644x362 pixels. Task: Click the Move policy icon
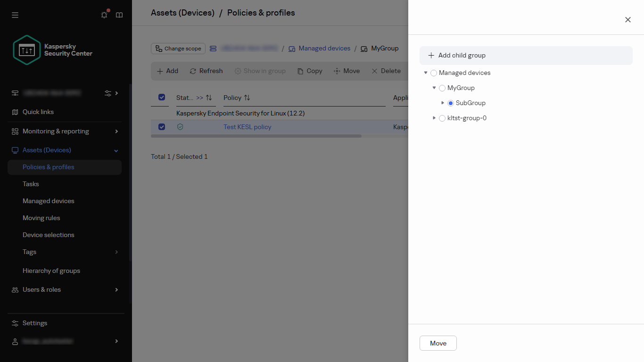tap(336, 71)
